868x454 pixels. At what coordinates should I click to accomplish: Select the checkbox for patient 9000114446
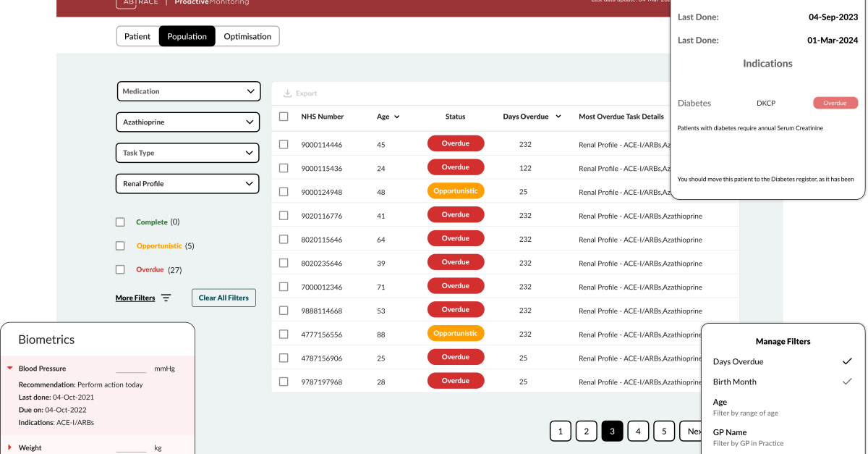tap(284, 145)
